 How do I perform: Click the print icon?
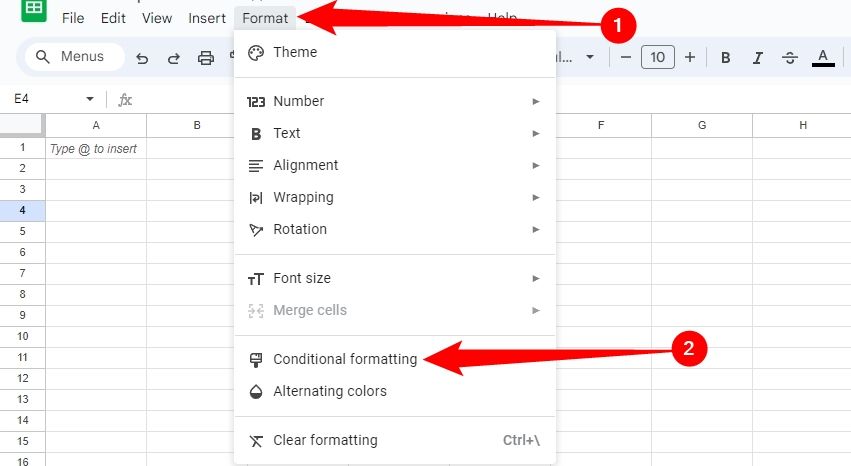tap(206, 58)
